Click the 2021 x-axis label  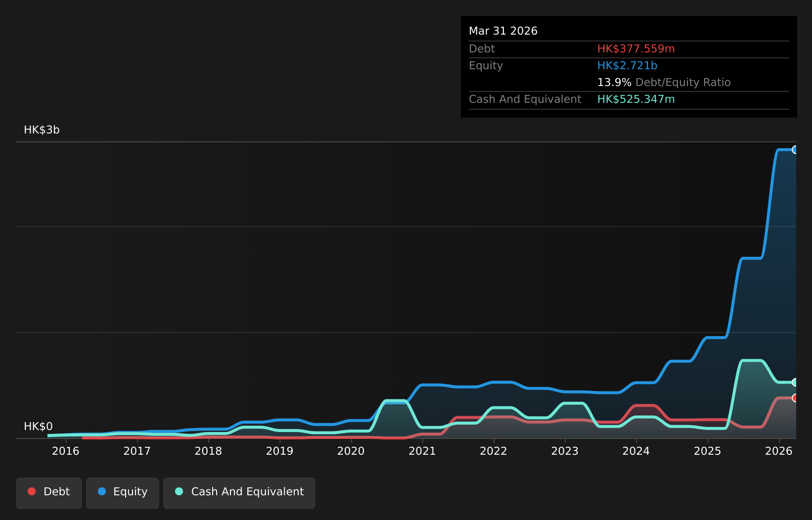coord(422,451)
